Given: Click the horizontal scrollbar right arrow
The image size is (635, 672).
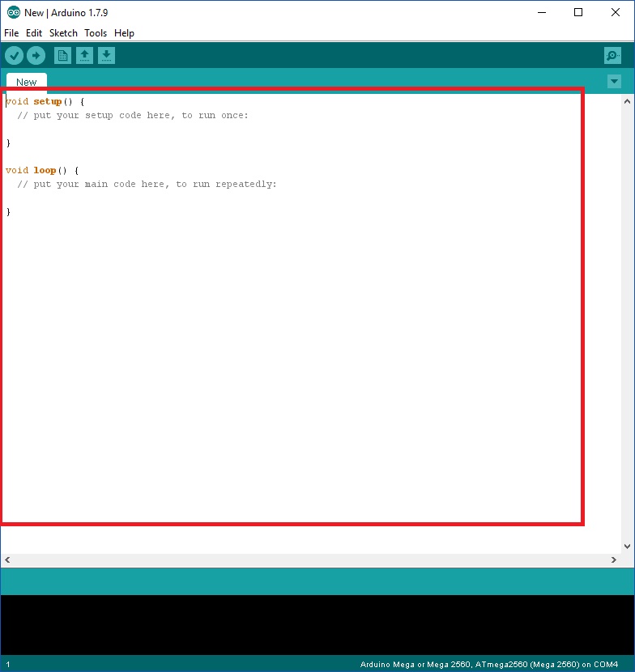Looking at the screenshot, I should [x=614, y=559].
